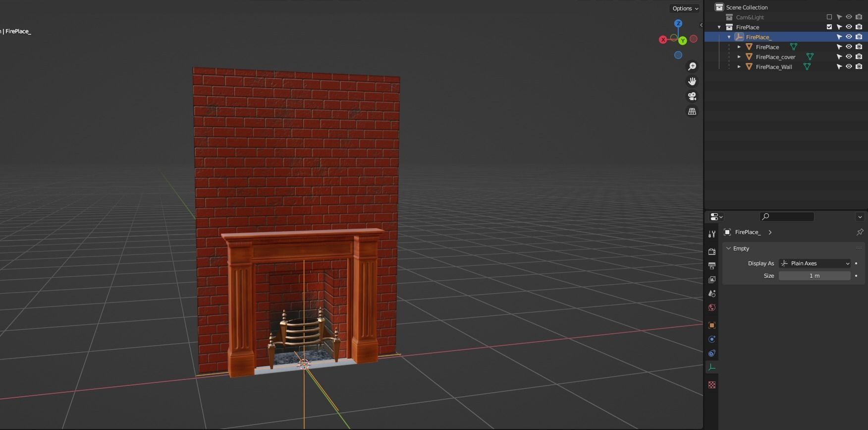Select FirePlace_cover in the outliner
The height and width of the screenshot is (430, 868).
point(775,57)
